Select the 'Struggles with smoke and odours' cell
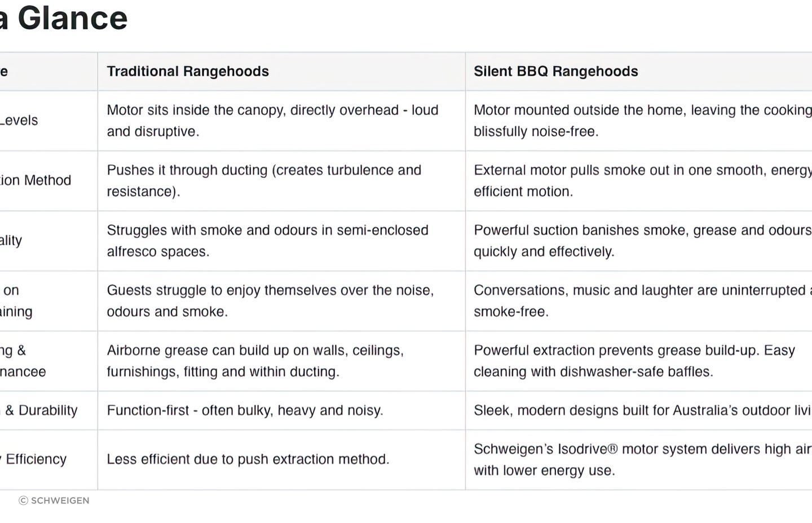The image size is (812, 523). (x=267, y=241)
